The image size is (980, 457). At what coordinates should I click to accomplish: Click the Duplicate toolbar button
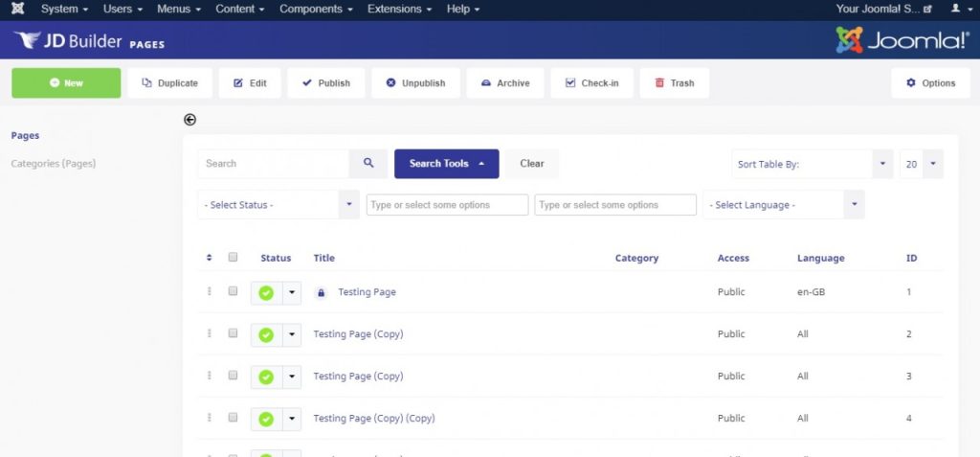(170, 83)
